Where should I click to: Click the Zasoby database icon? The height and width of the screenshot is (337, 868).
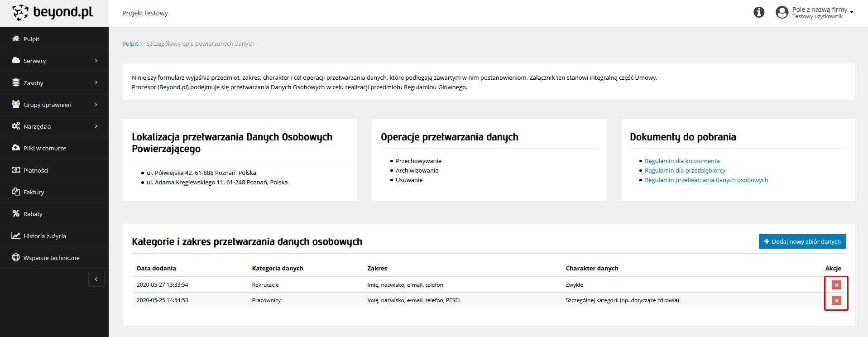click(x=16, y=82)
